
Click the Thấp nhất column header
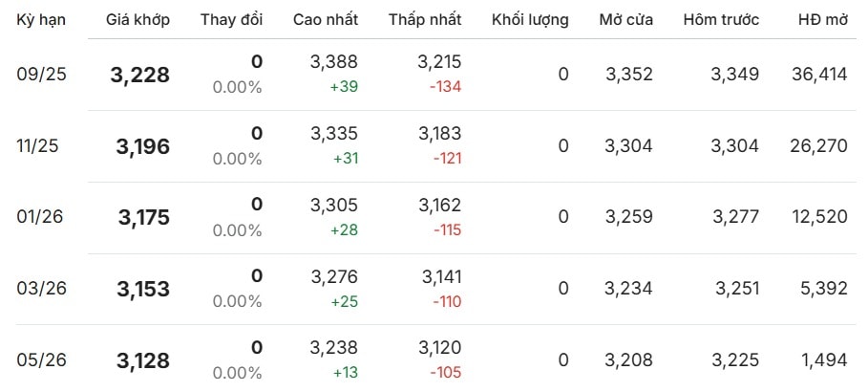click(425, 20)
